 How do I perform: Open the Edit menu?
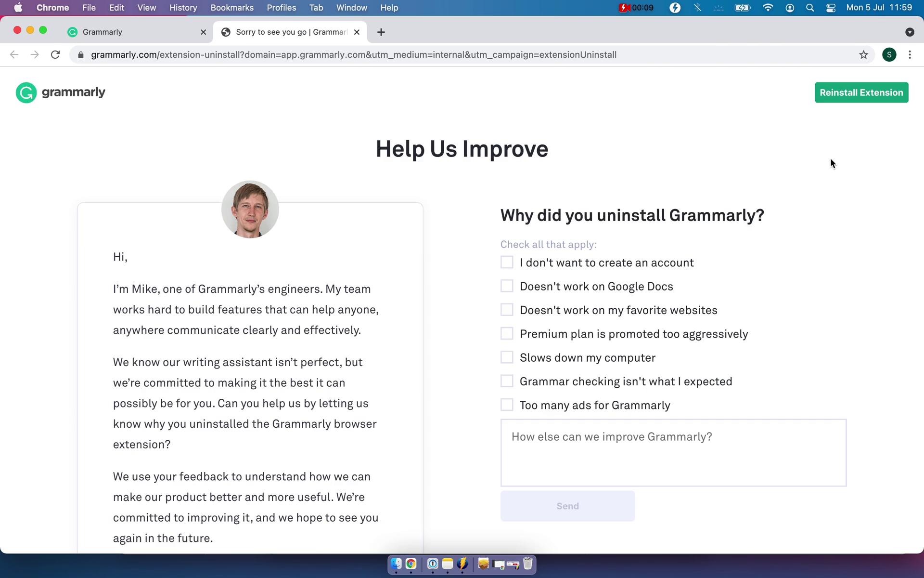(116, 8)
